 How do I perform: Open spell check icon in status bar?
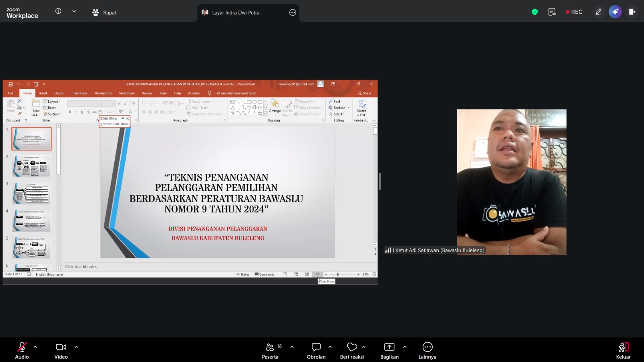pos(29,274)
